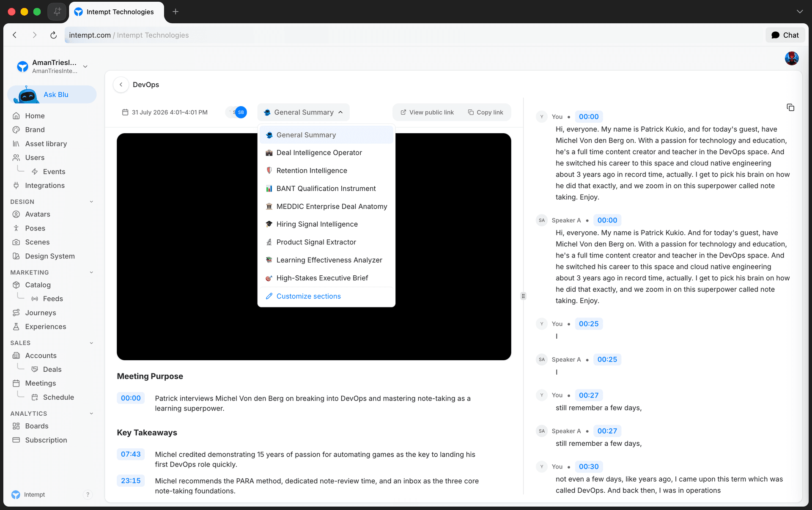The image size is (812, 510).
Task: Open Accounts in Sales
Action: point(41,356)
